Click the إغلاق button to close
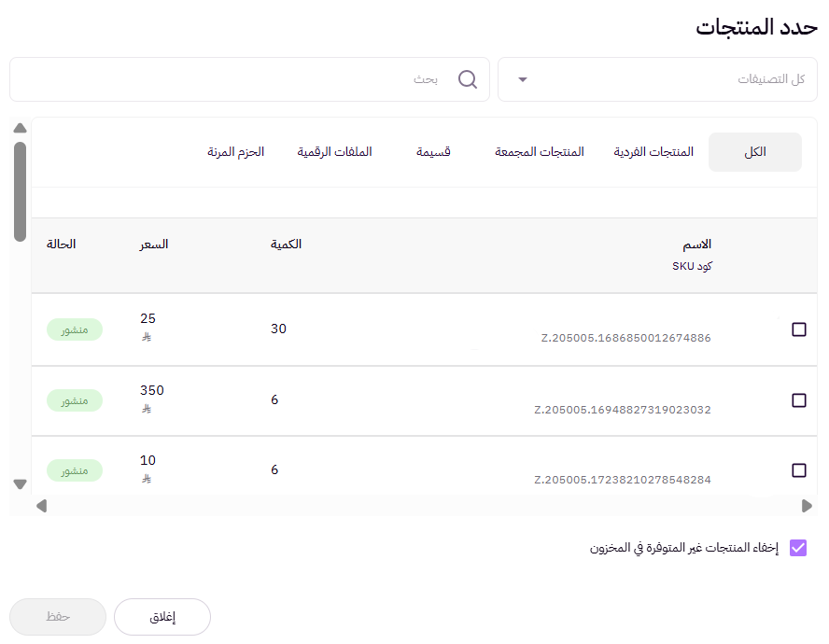829x644 pixels. 162,617
